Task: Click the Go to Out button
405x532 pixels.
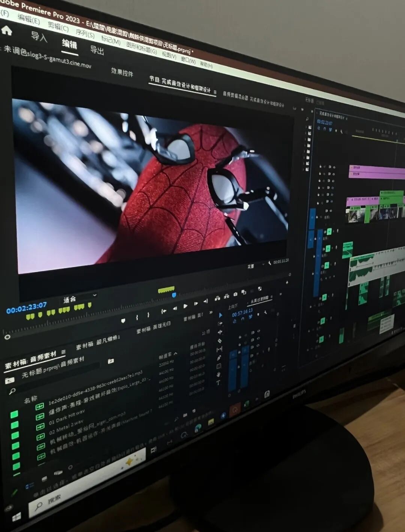Action: point(205,301)
